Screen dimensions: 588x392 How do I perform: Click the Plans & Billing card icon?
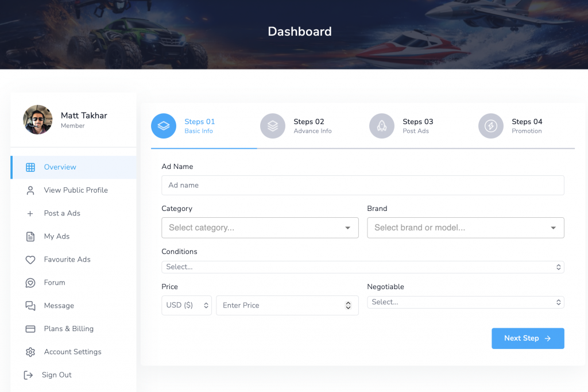click(x=30, y=329)
